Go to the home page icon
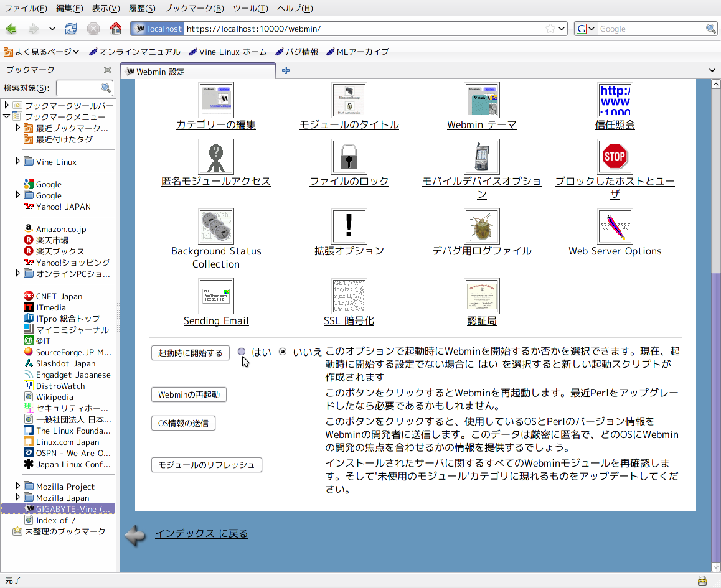 [115, 29]
